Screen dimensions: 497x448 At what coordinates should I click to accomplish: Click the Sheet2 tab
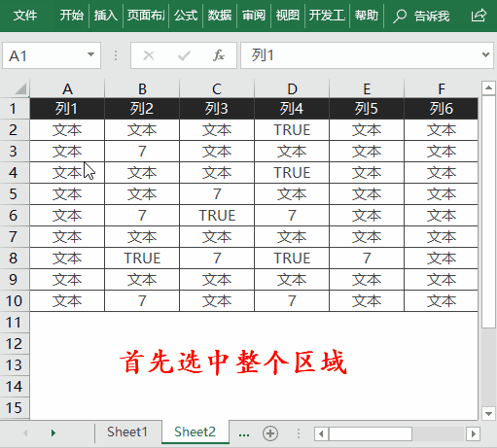point(195,431)
